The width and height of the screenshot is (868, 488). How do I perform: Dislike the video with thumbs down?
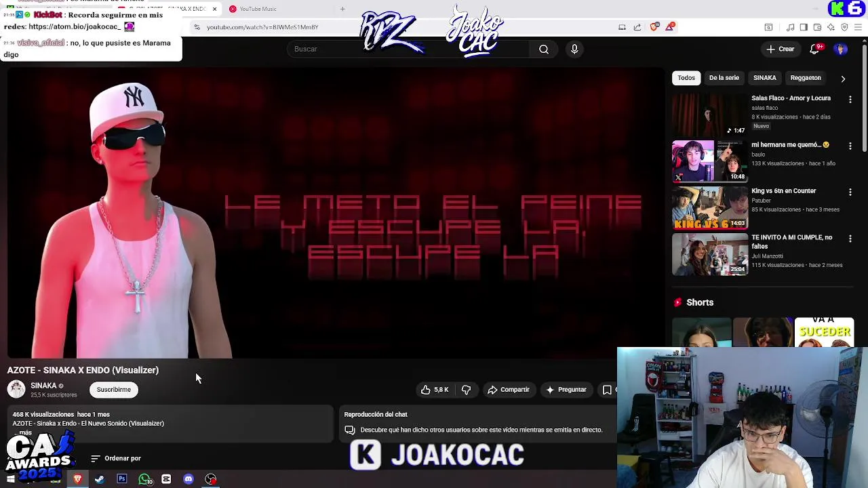click(x=466, y=390)
